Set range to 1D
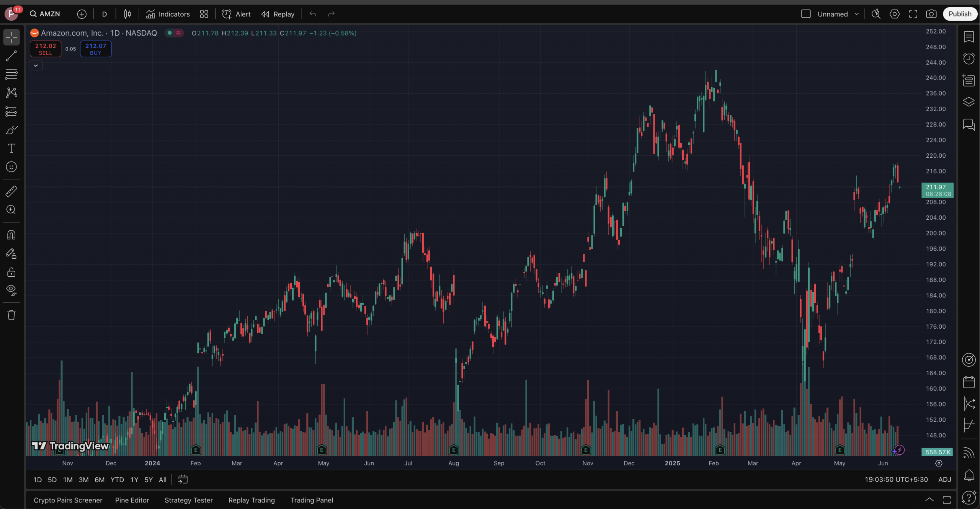980x509 pixels. (x=38, y=480)
